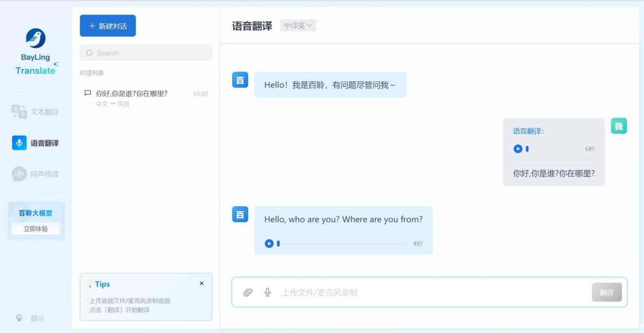Close the Tips panel
644x333 pixels.
(202, 283)
